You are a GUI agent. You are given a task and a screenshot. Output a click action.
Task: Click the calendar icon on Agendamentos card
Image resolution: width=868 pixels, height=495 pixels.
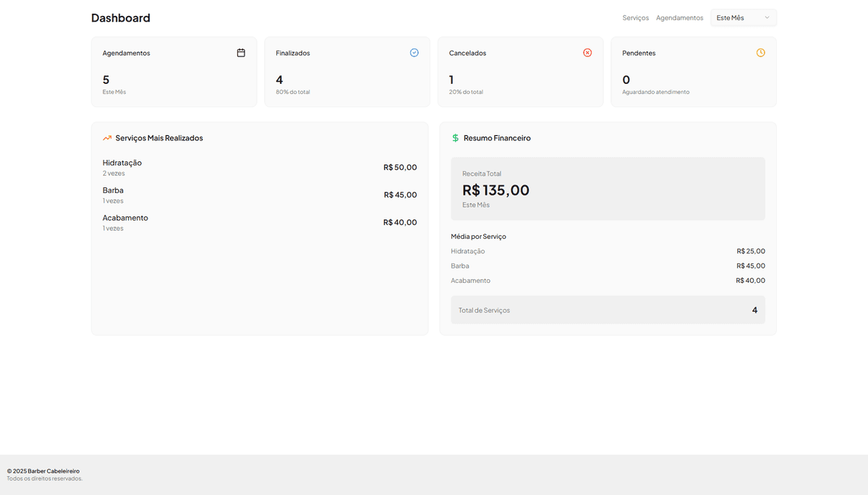click(241, 52)
